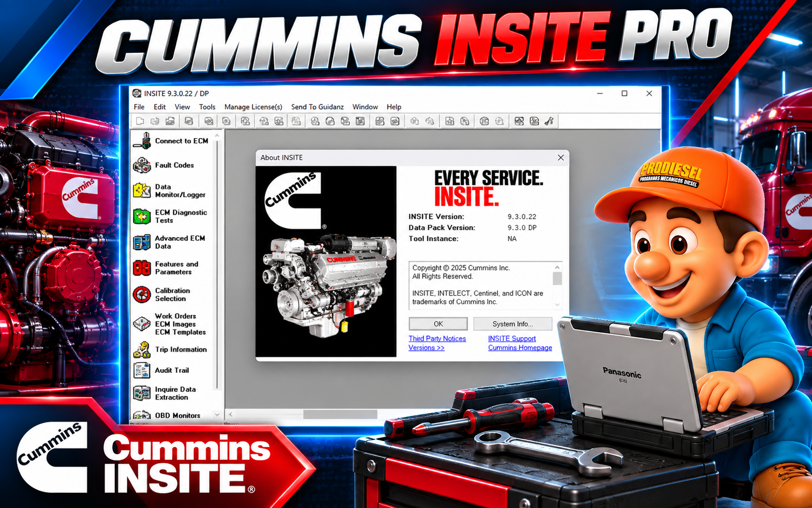Click the INSITE Version value 9.3.0.22
Image resolution: width=812 pixels, height=508 pixels.
[x=522, y=217]
